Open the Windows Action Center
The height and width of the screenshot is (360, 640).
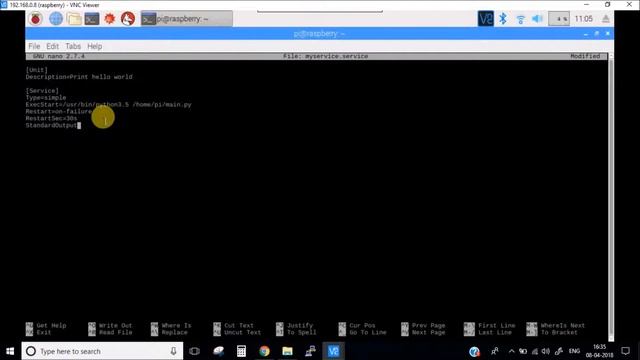click(x=625, y=351)
